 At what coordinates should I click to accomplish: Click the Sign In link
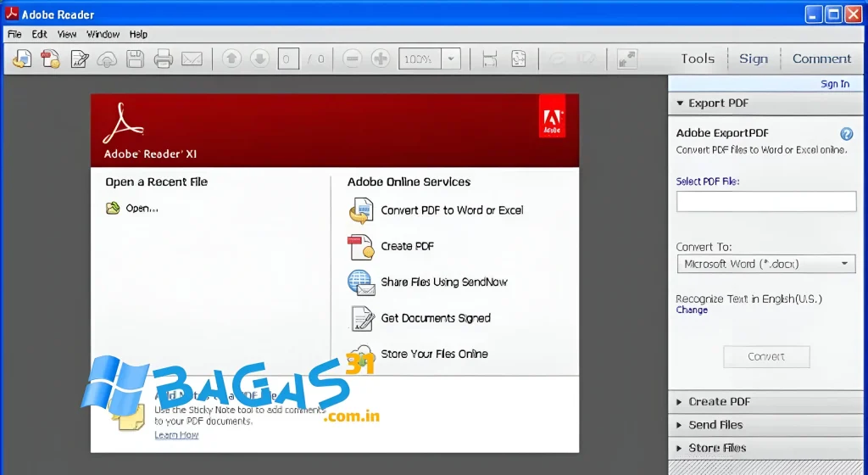tap(835, 84)
